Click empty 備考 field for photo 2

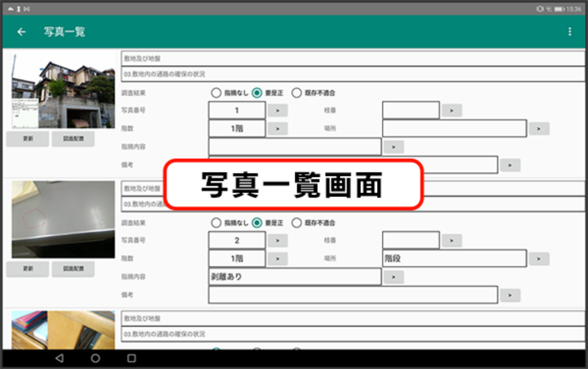click(x=353, y=295)
